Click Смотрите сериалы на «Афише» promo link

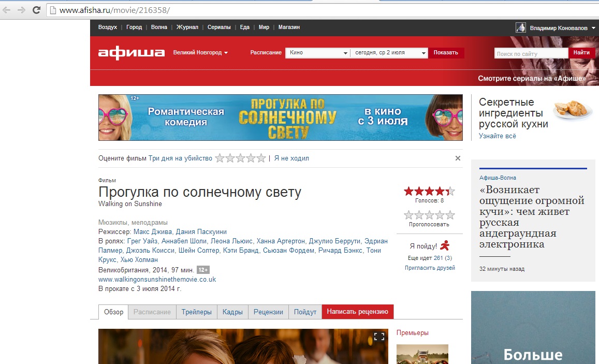[x=532, y=78]
